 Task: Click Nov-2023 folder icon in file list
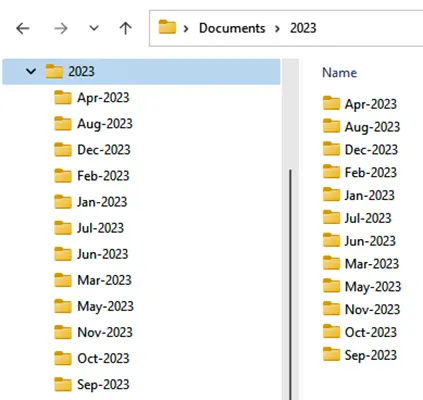[x=331, y=308]
